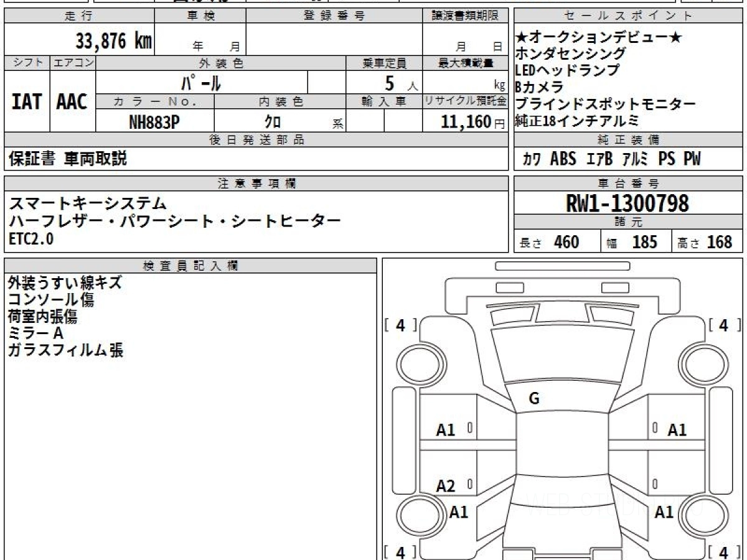Select the 荷室内張傷 inspector note

(42, 317)
